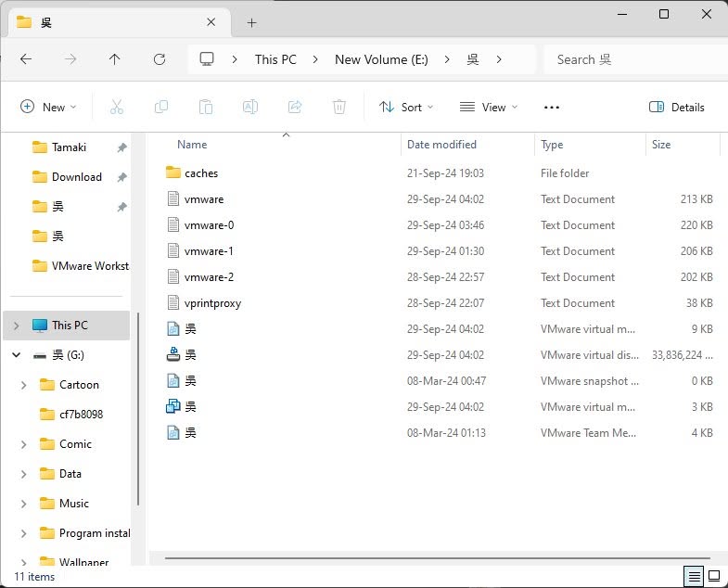Open VMware Workst quick access folder
The width and height of the screenshot is (728, 588).
click(x=82, y=266)
